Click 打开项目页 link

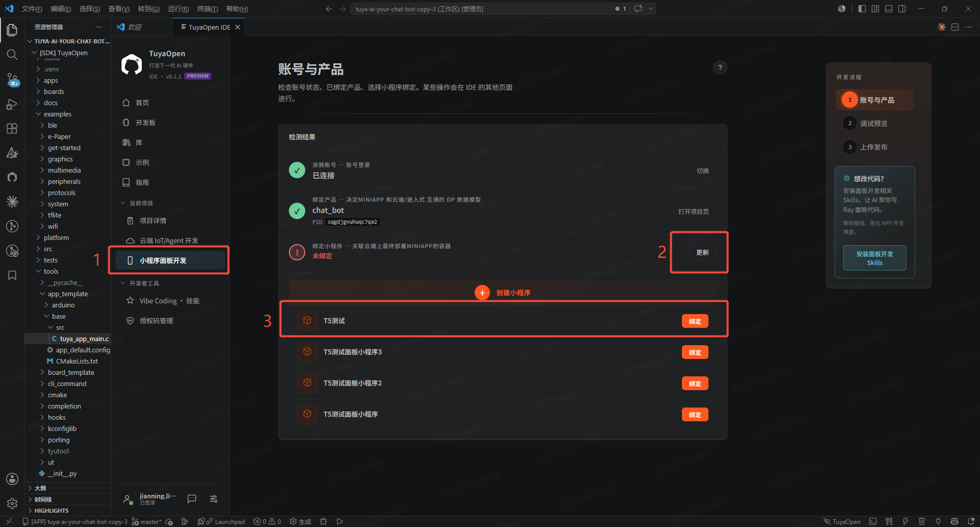click(693, 211)
